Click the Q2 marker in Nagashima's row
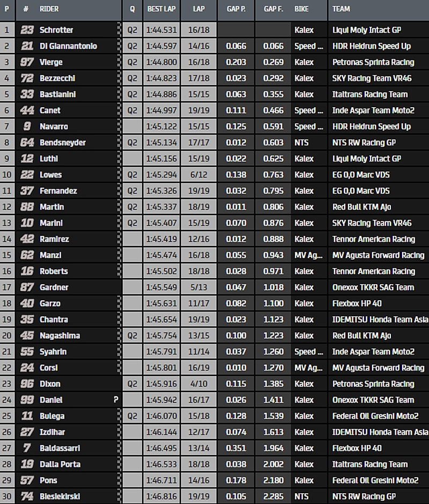Image resolution: width=429 pixels, height=504 pixels. tap(132, 336)
